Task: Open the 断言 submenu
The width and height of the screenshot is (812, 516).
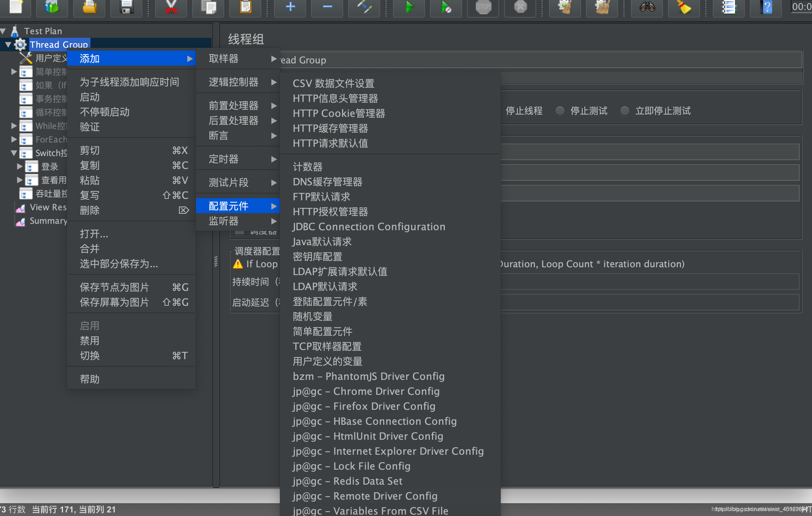Action: (x=238, y=136)
